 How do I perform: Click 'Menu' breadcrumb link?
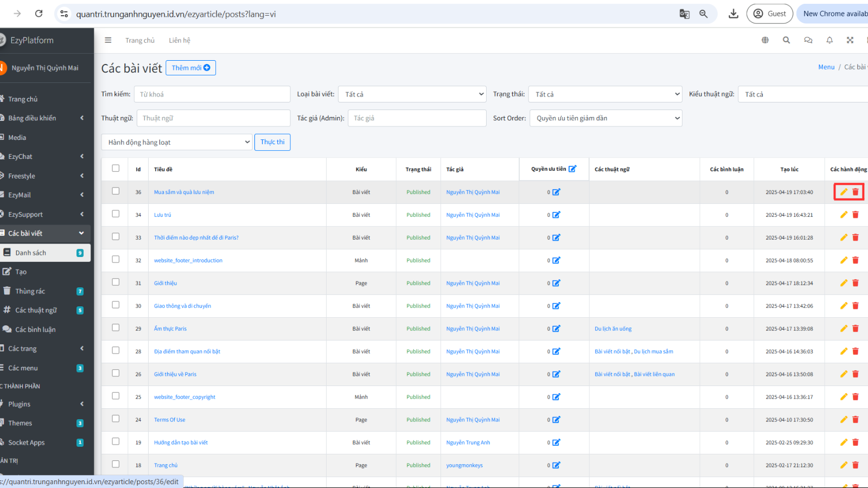pos(826,67)
